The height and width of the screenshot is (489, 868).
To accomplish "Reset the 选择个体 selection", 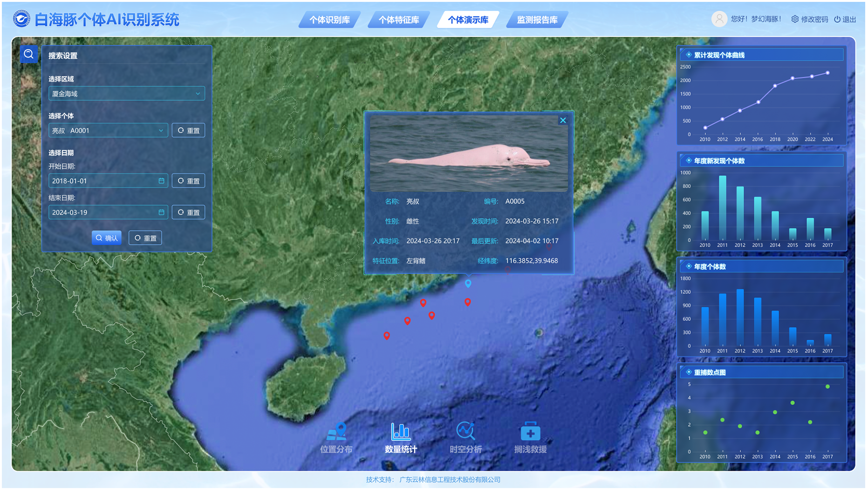I will [189, 131].
